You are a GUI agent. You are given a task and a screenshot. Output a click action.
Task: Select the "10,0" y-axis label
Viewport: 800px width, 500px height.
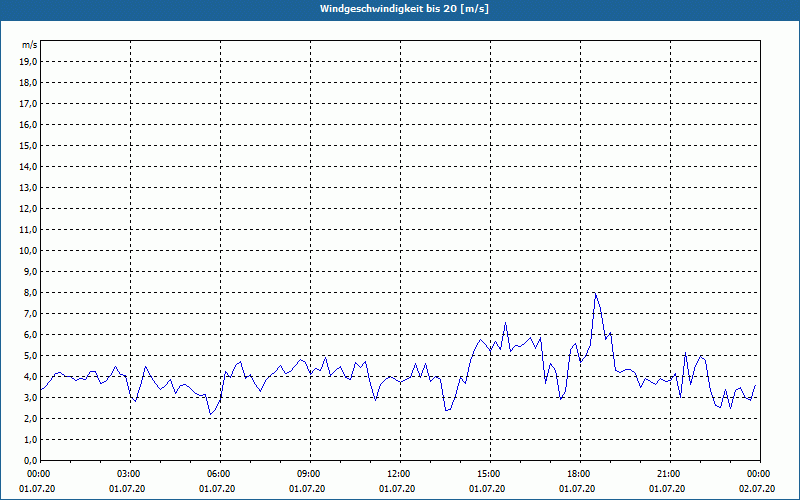[x=28, y=251]
